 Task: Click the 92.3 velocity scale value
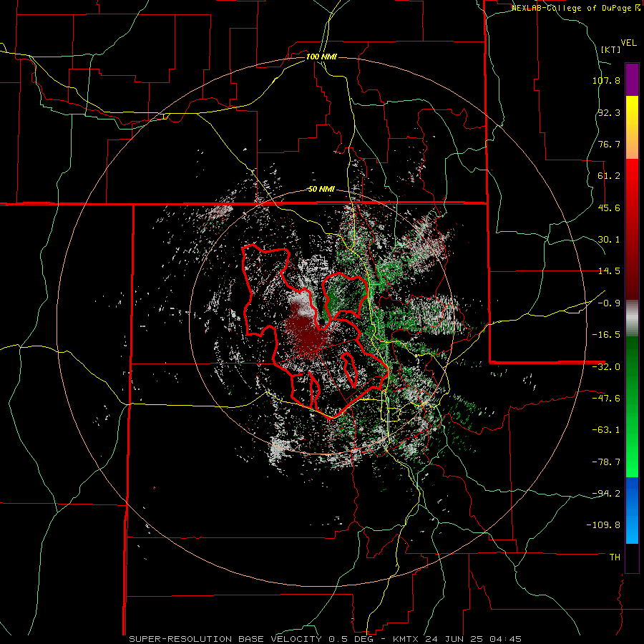(x=609, y=112)
